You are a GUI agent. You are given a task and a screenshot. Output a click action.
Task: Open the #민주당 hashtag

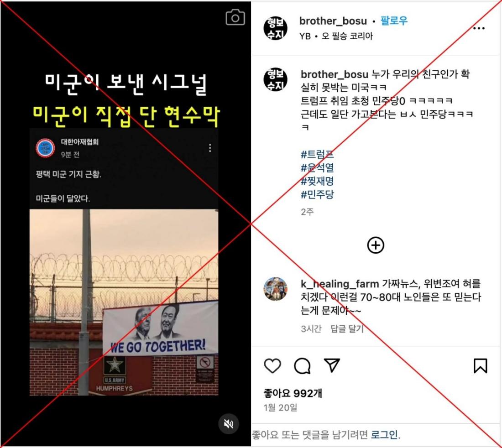pos(317,194)
